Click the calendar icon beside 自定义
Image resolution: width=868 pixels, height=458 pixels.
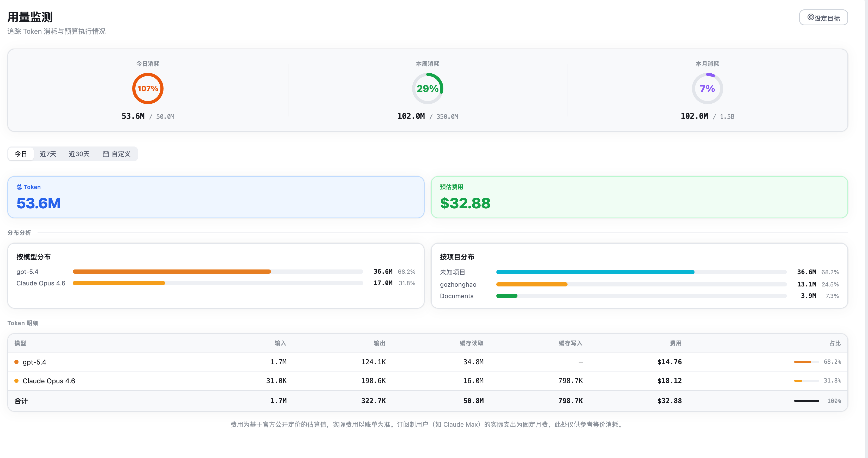pos(106,154)
